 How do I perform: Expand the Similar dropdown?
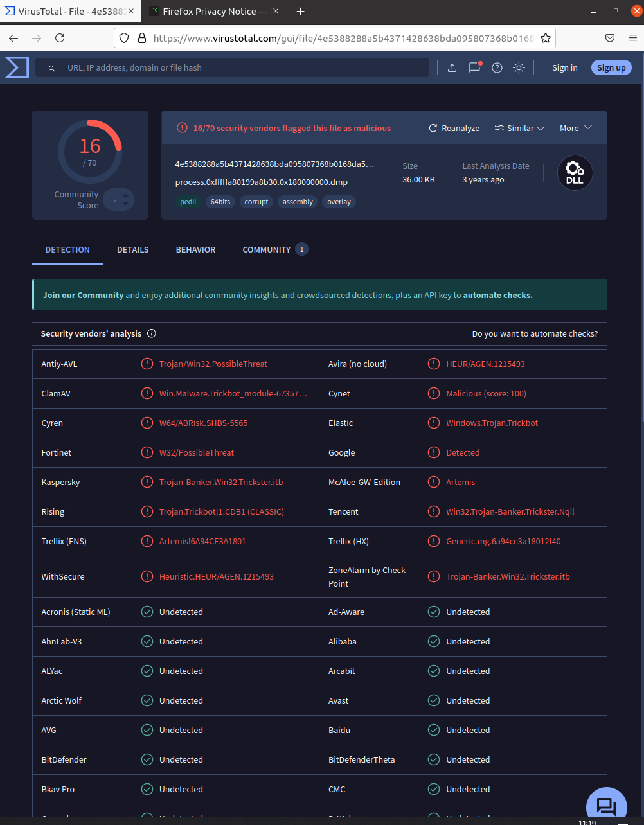click(x=519, y=128)
